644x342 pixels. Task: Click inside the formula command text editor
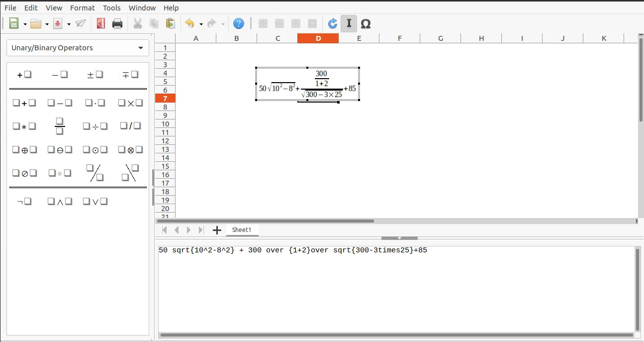coord(396,289)
